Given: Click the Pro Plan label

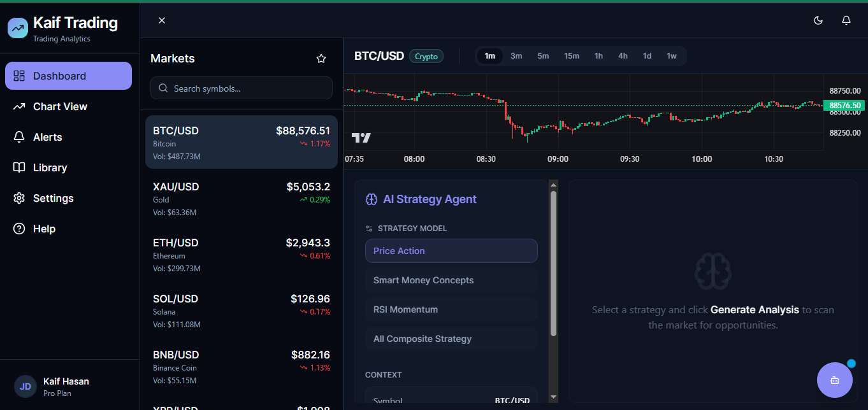Looking at the screenshot, I should pyautogui.click(x=57, y=393).
